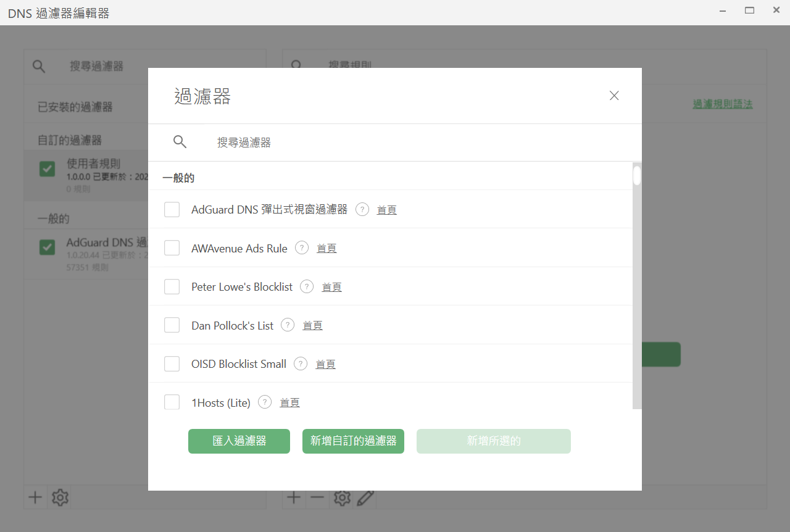
Task: Toggle the AdGuard DNS filter checkbox in the background window
Action: click(47, 247)
